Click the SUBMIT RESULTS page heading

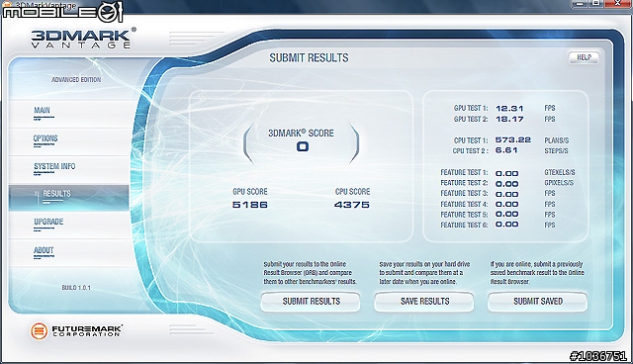309,57
